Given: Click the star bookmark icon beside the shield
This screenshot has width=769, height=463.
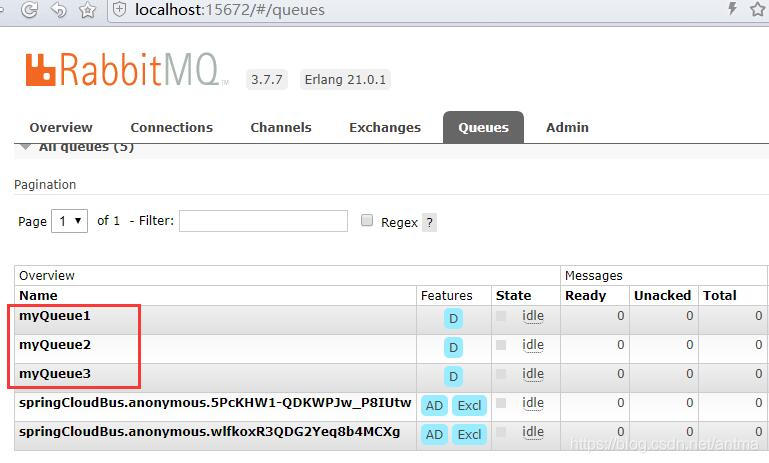Looking at the screenshot, I should 88,10.
